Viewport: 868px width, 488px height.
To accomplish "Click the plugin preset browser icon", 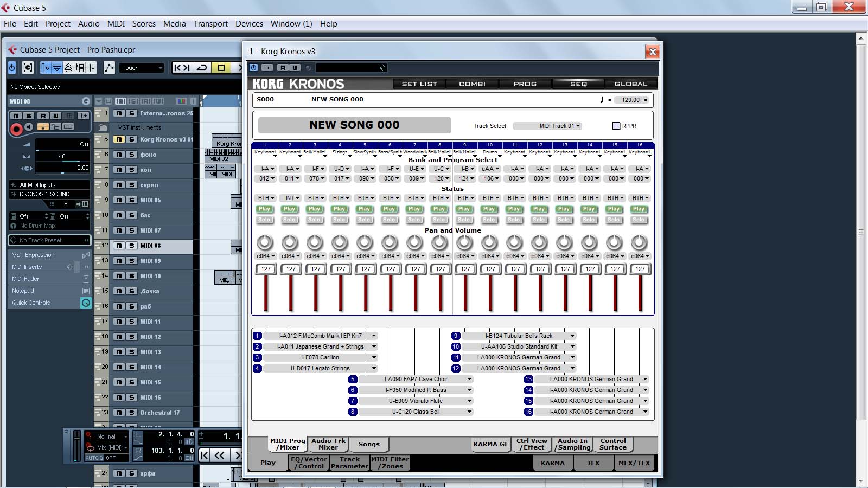I will [x=382, y=68].
